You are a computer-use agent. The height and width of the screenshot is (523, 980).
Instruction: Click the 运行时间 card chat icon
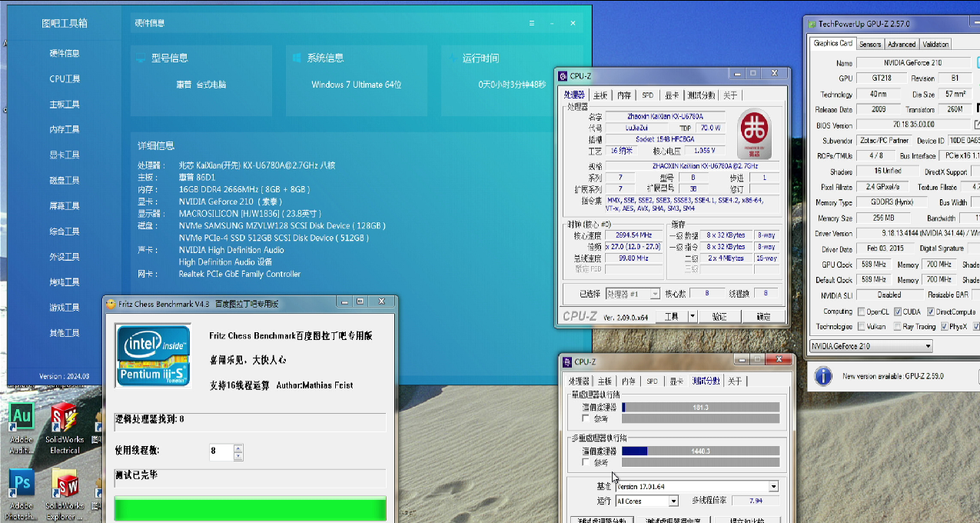[452, 58]
